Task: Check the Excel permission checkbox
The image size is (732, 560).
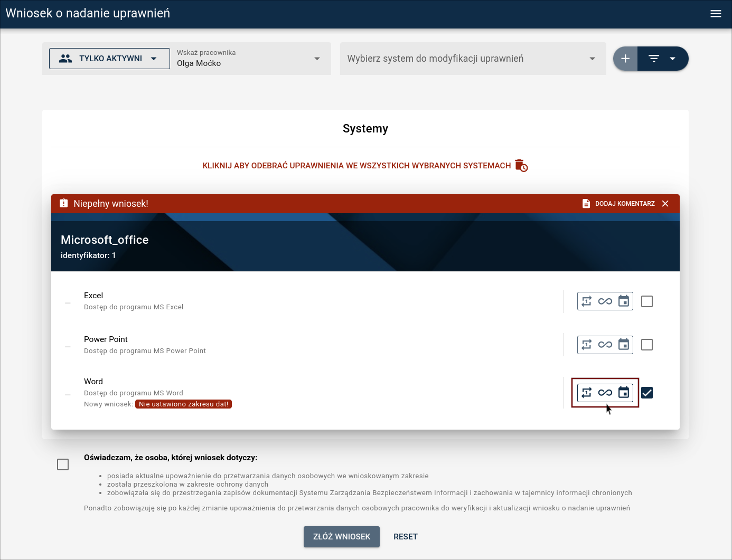Action: tap(647, 301)
